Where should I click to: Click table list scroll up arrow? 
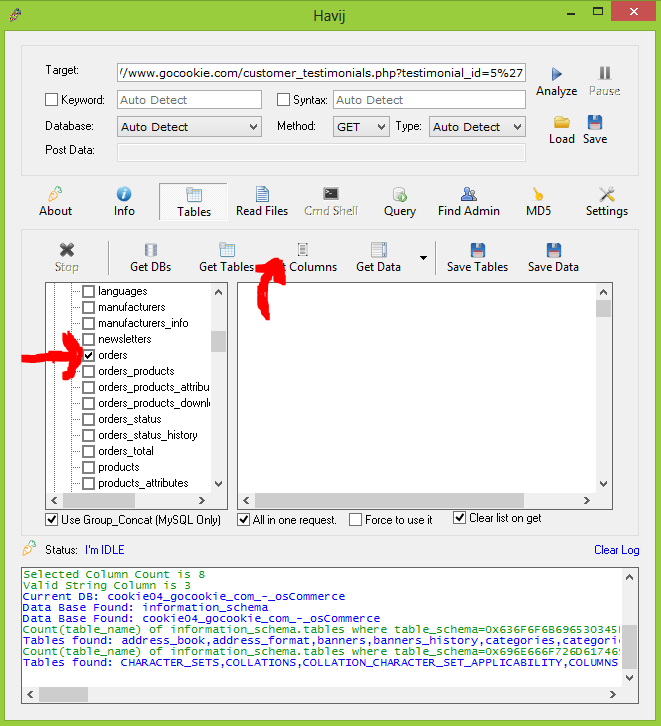click(218, 292)
